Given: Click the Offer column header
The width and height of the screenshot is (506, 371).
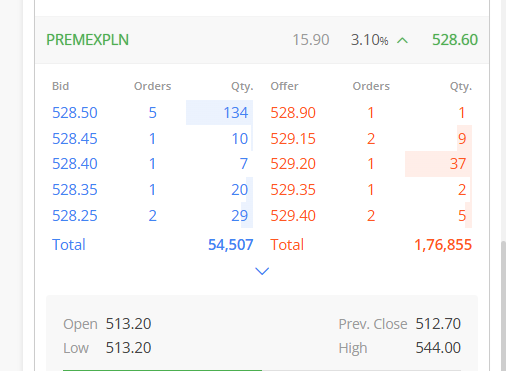Looking at the screenshot, I should (x=284, y=86).
